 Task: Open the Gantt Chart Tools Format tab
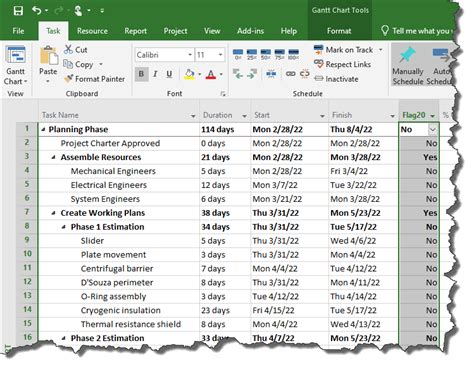coord(339,31)
